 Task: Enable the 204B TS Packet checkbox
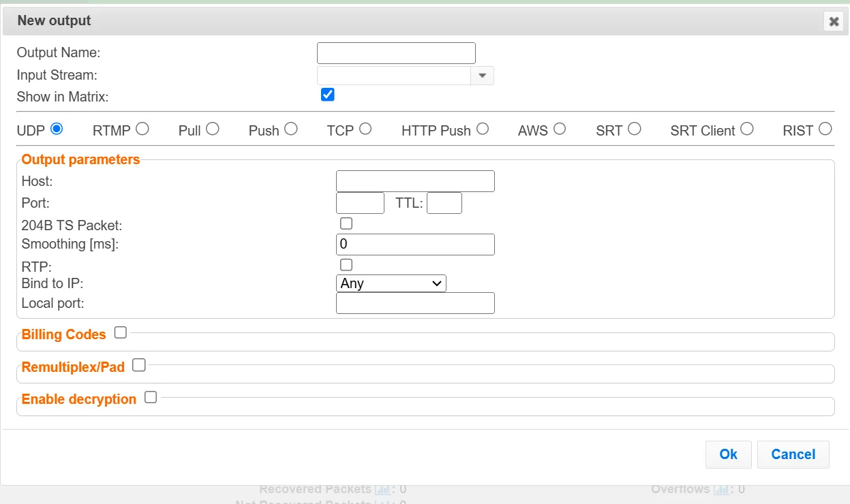(346, 223)
